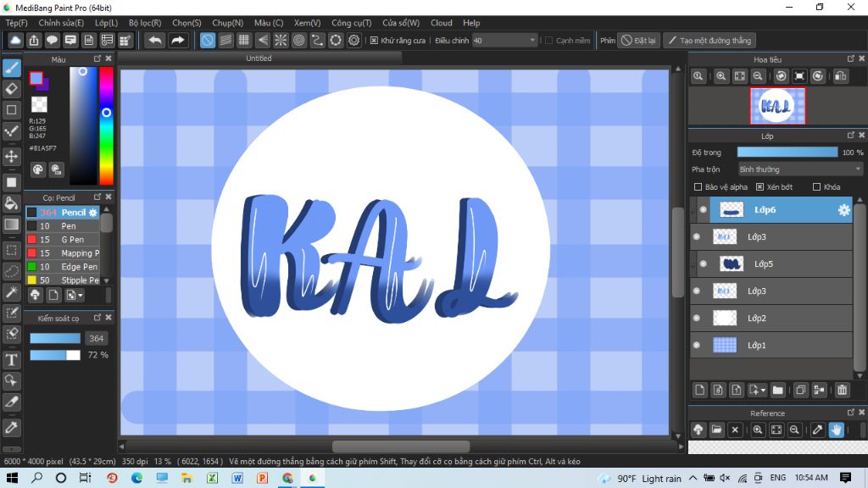This screenshot has height=488, width=868.
Task: Toggle Xén bớt checkbox
Action: pos(759,187)
